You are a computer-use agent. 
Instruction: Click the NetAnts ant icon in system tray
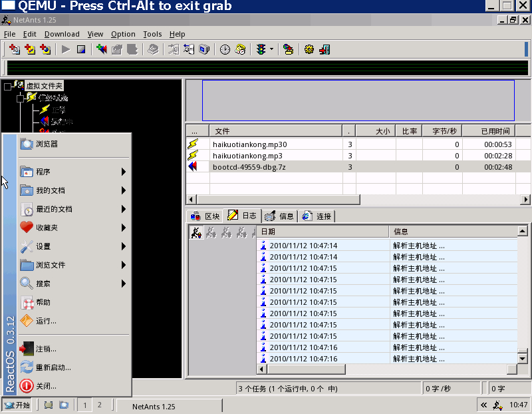tap(497, 405)
